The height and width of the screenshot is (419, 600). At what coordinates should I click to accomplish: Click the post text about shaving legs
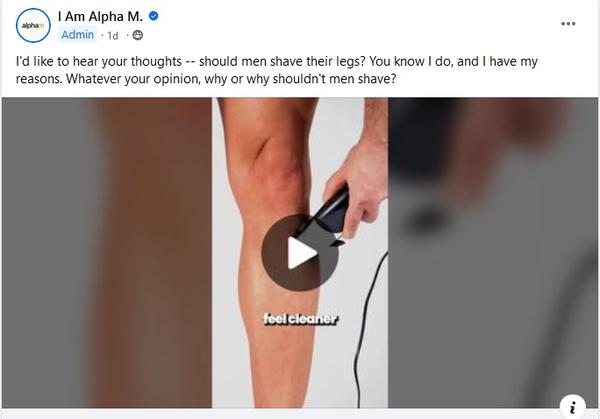(x=277, y=70)
